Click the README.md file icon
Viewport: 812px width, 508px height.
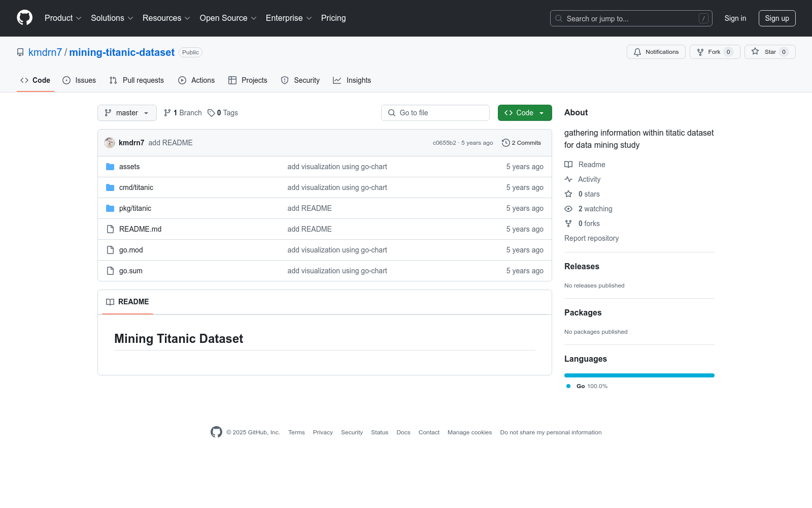click(110, 229)
